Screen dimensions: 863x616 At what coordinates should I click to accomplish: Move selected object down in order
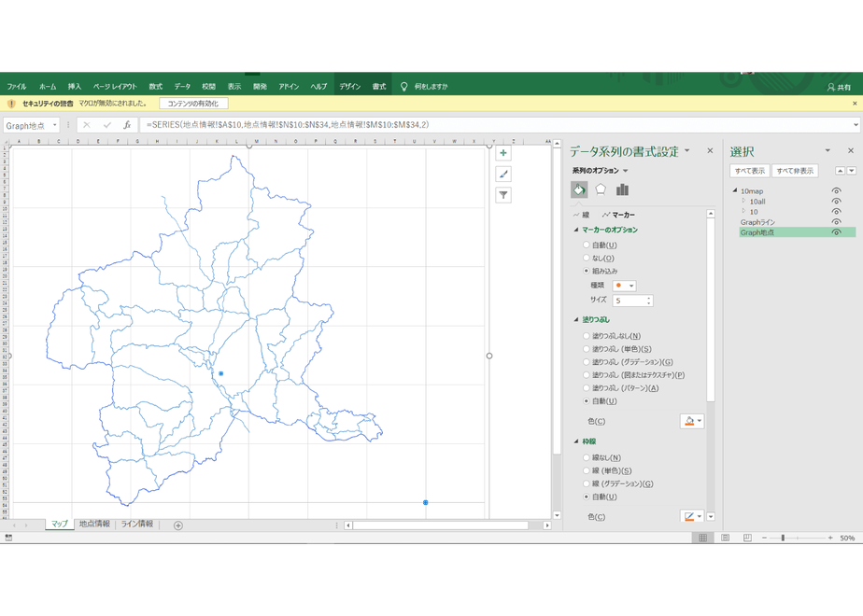click(x=852, y=171)
